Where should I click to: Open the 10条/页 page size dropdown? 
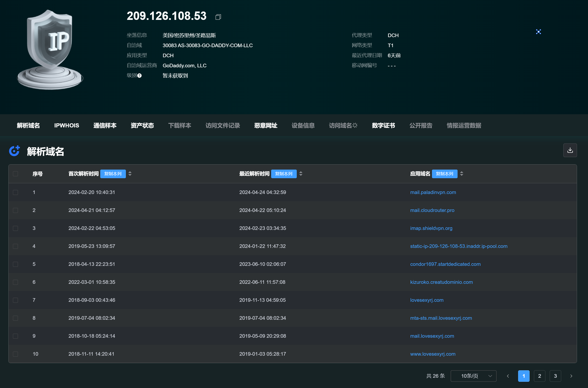(473, 376)
